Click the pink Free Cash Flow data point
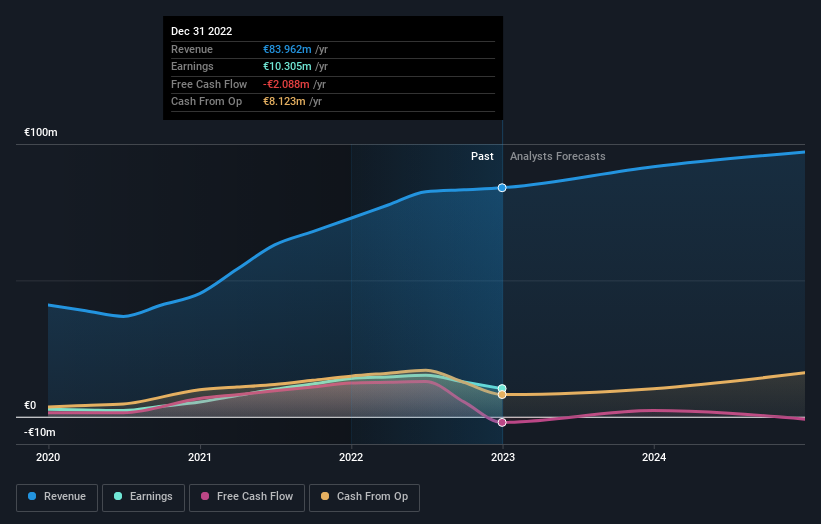Image resolution: width=821 pixels, height=524 pixels. [x=502, y=422]
